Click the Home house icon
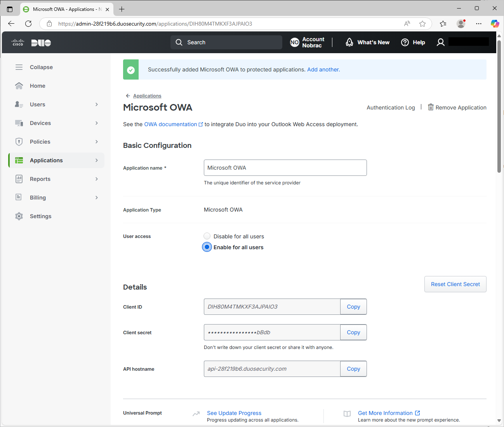 (19, 86)
